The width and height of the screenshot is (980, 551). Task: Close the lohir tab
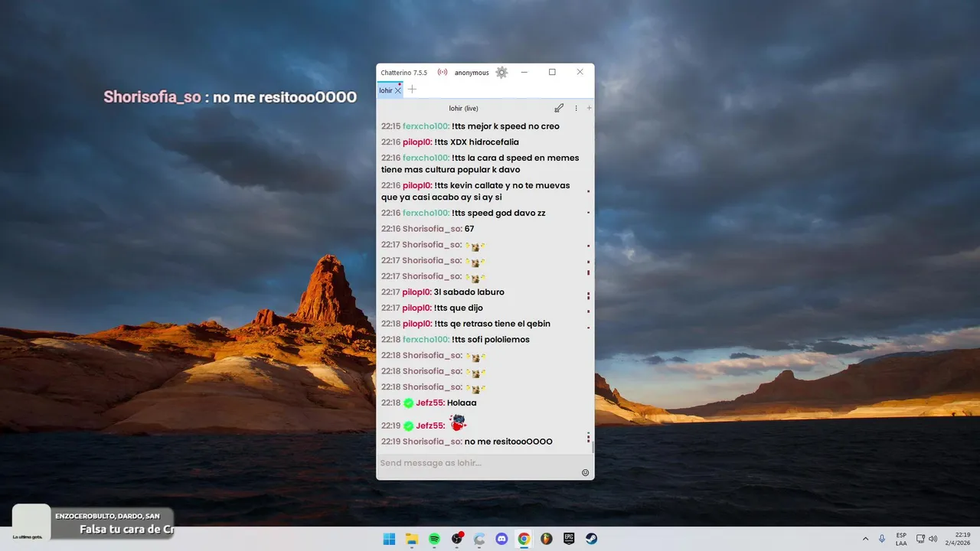pyautogui.click(x=398, y=90)
